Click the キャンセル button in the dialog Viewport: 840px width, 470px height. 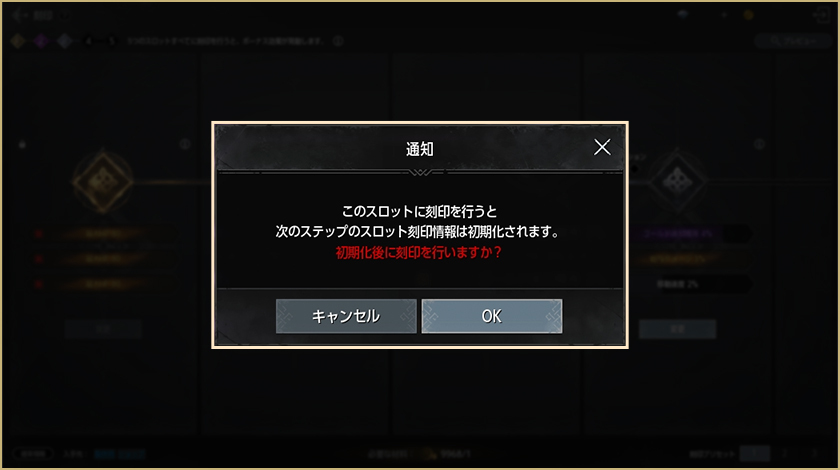pos(346,316)
